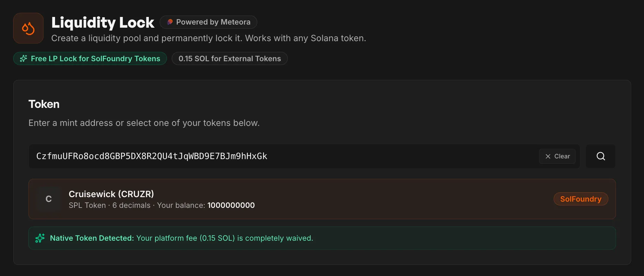Click the orange droplet Liquidity Lock logo
This screenshot has height=276, width=644.
pyautogui.click(x=28, y=28)
